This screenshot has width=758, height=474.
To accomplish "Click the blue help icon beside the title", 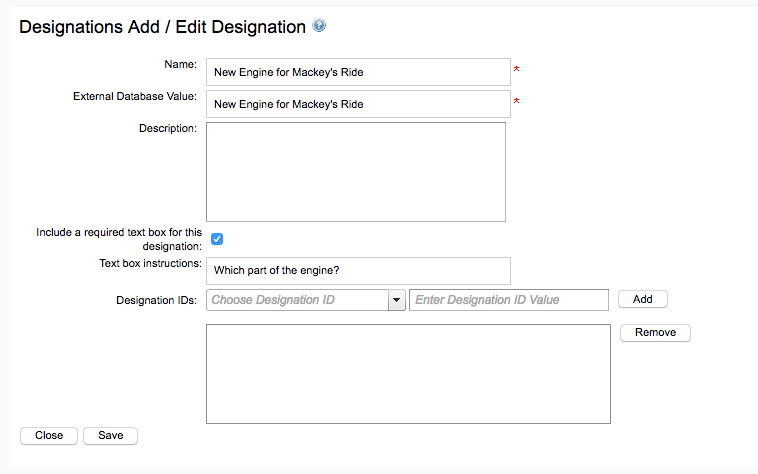I will click(x=319, y=27).
